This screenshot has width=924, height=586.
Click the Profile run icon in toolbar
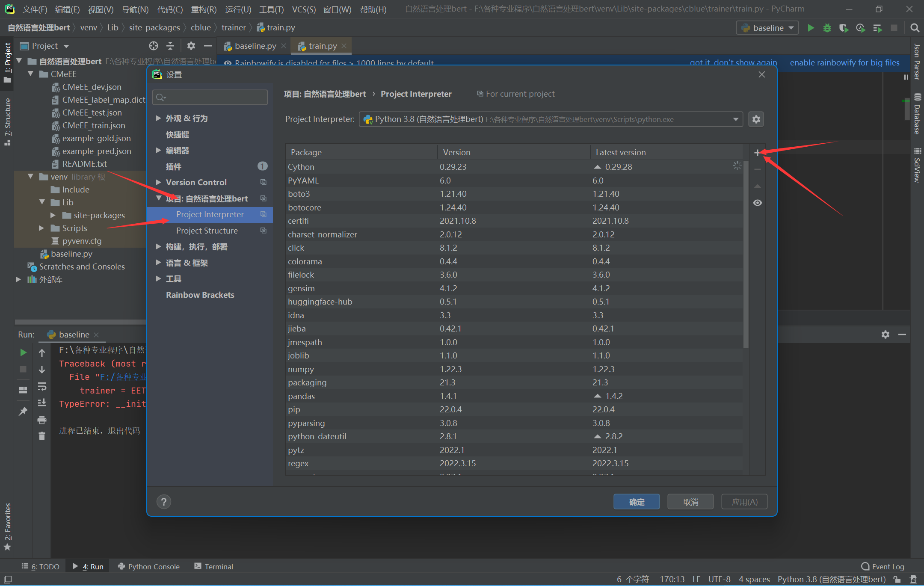pyautogui.click(x=861, y=28)
